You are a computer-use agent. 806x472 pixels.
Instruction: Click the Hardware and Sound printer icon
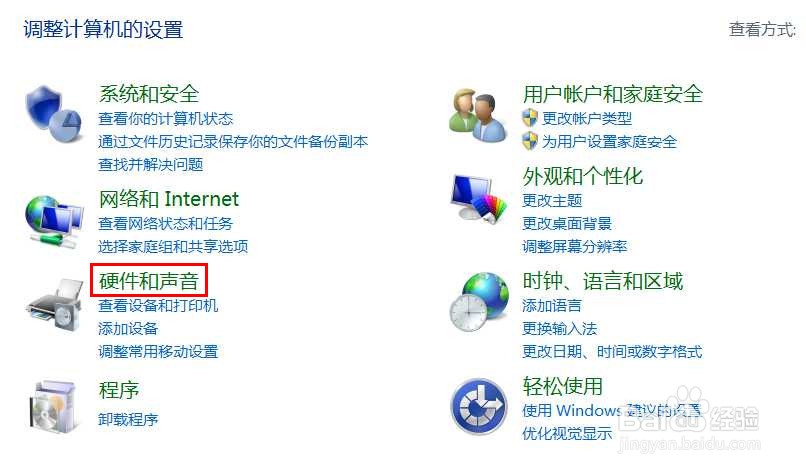point(54,305)
